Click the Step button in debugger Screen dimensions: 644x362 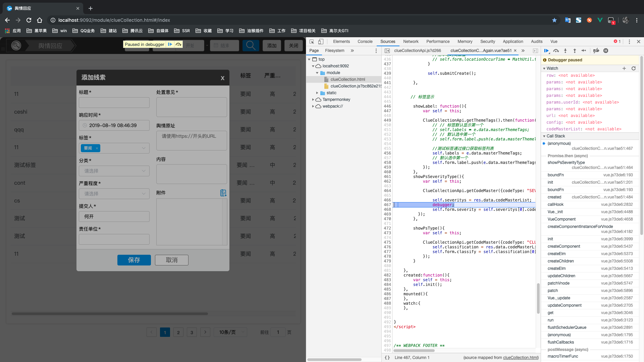pyautogui.click(x=584, y=51)
